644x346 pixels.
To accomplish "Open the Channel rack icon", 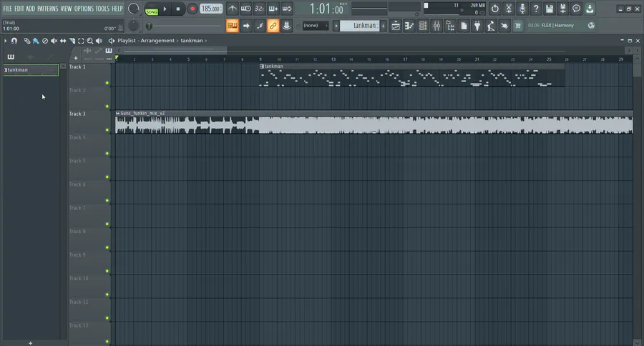I will click(x=423, y=26).
